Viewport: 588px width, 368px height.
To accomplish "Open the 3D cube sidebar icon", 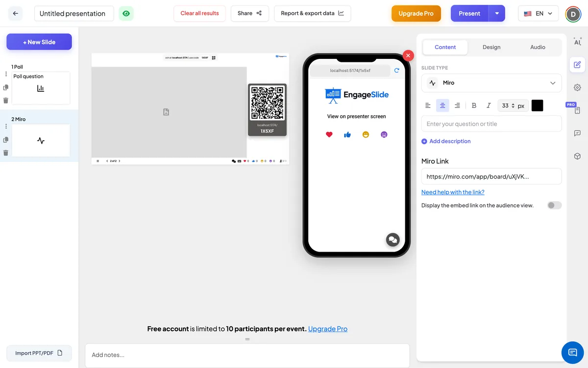I will 577,156.
